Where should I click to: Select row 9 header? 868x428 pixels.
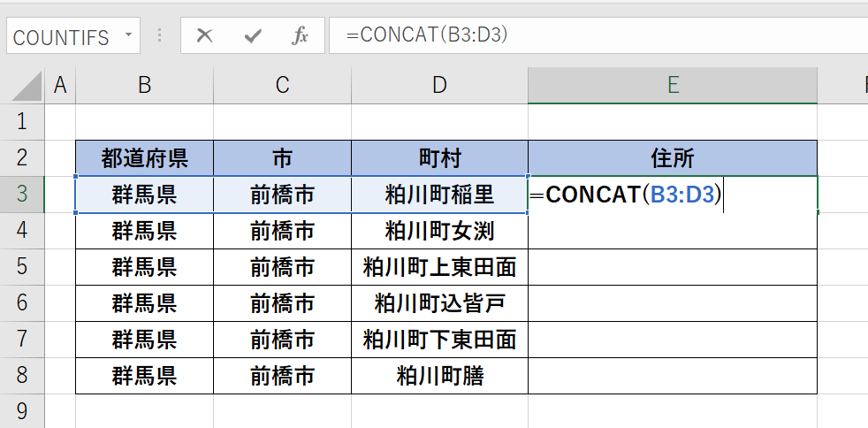[x=22, y=411]
